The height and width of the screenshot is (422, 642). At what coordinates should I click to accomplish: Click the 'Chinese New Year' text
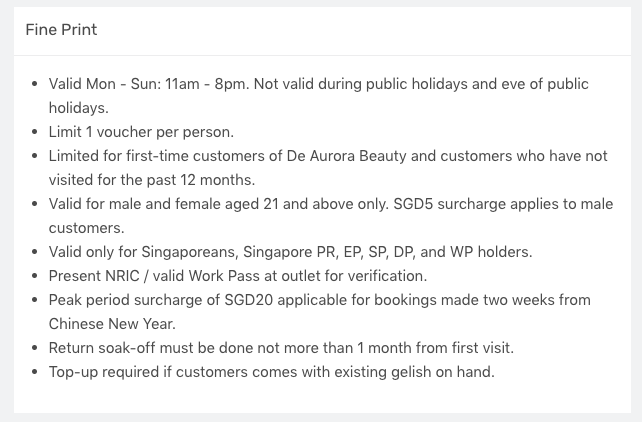pos(111,324)
